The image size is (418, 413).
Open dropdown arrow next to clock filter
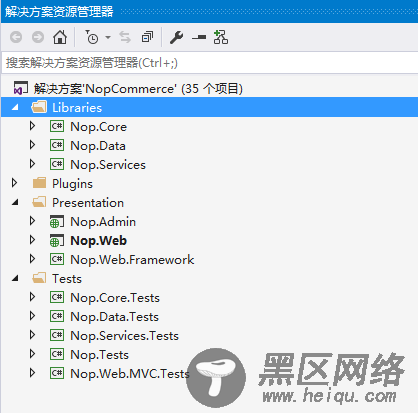click(108, 37)
